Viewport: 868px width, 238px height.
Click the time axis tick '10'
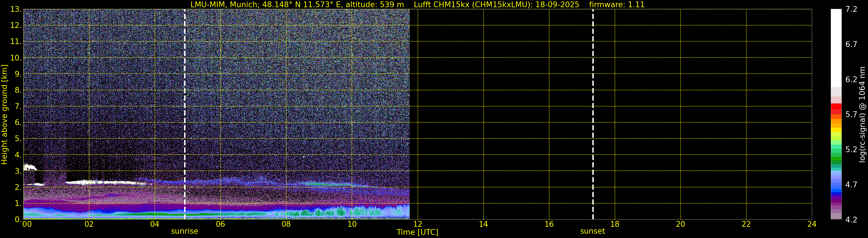pyautogui.click(x=352, y=224)
